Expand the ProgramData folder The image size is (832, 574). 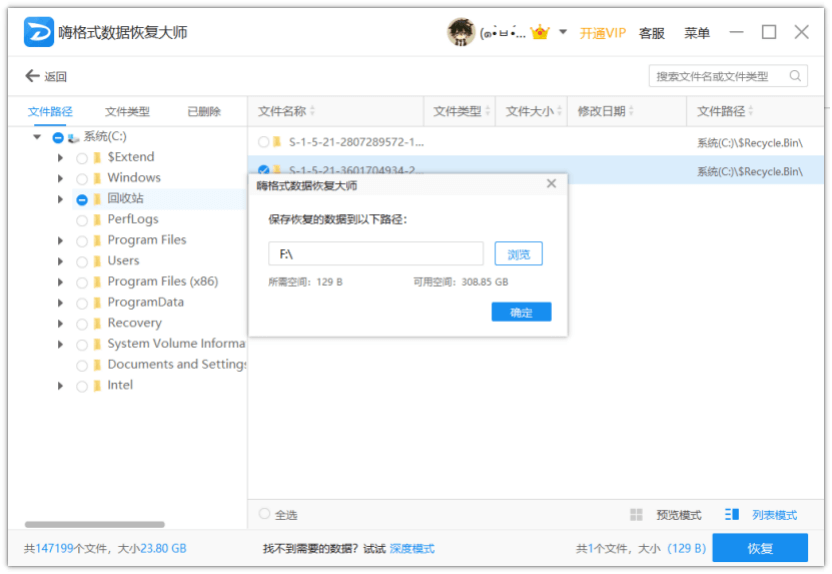point(60,302)
